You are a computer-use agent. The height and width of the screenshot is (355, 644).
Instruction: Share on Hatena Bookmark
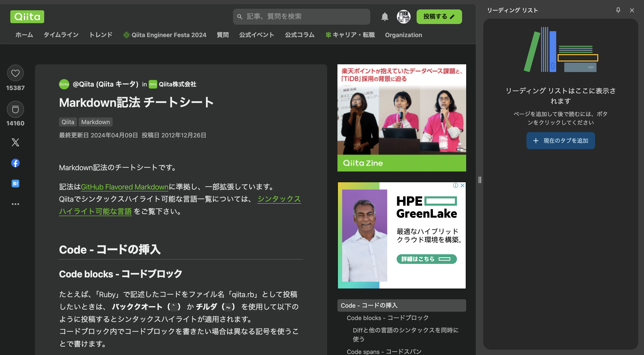(x=15, y=184)
